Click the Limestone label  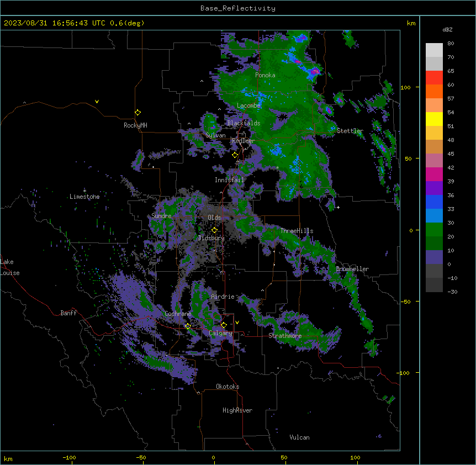(x=84, y=197)
